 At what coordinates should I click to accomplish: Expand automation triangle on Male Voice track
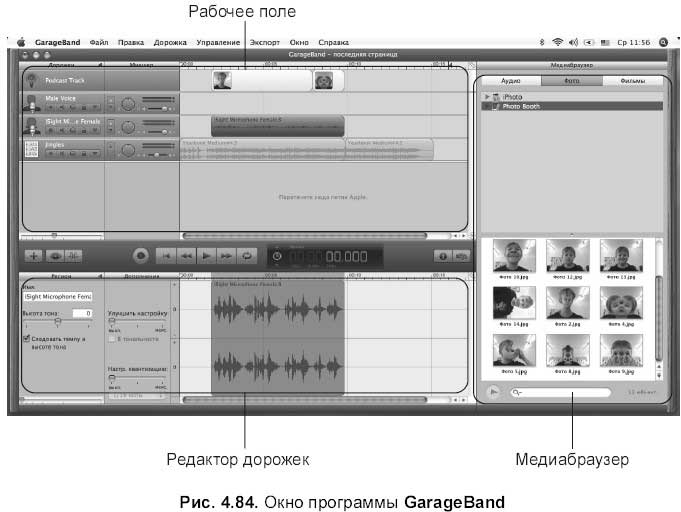pos(95,107)
